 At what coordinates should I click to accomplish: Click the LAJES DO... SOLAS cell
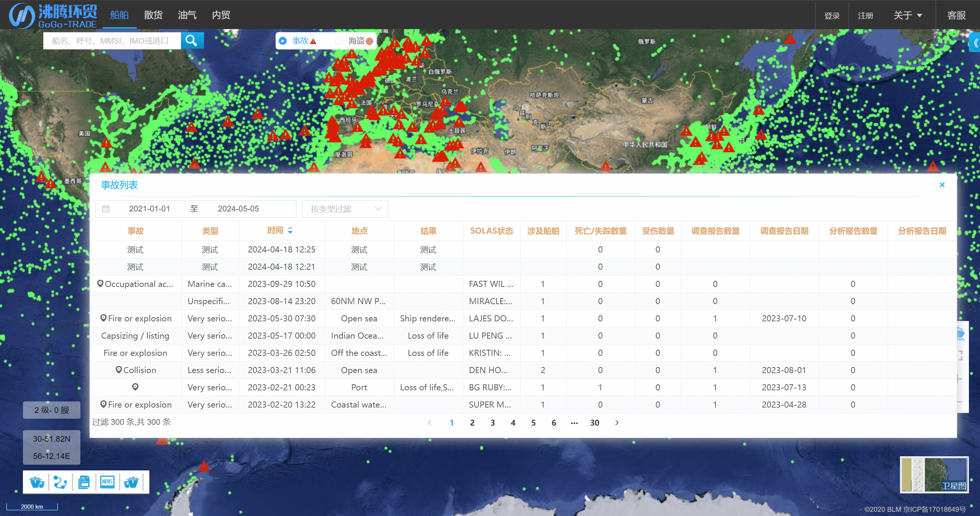(x=491, y=318)
